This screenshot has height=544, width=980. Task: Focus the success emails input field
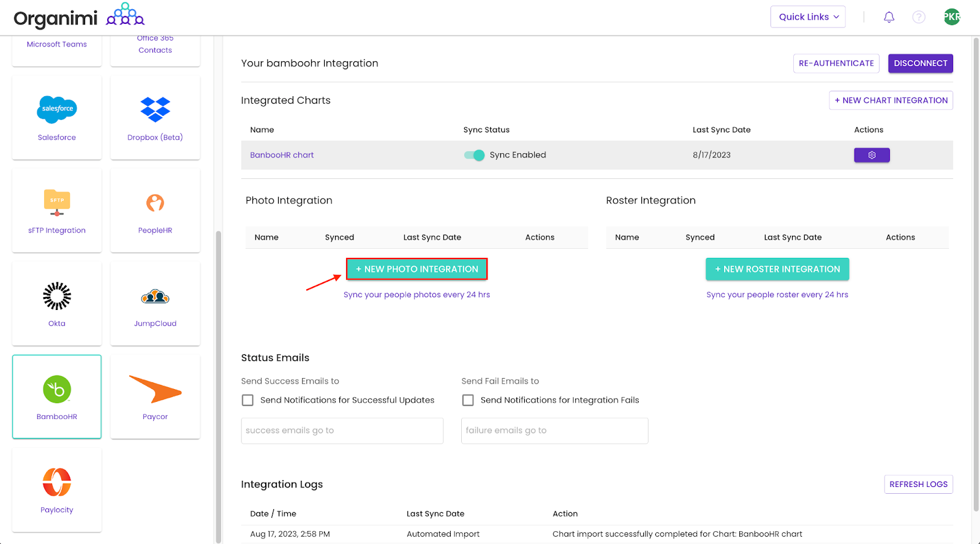[x=342, y=431]
